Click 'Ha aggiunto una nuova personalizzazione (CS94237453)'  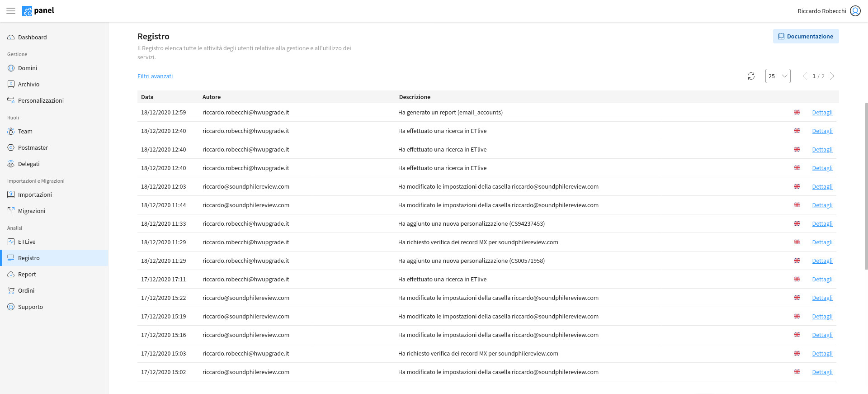[x=472, y=223]
